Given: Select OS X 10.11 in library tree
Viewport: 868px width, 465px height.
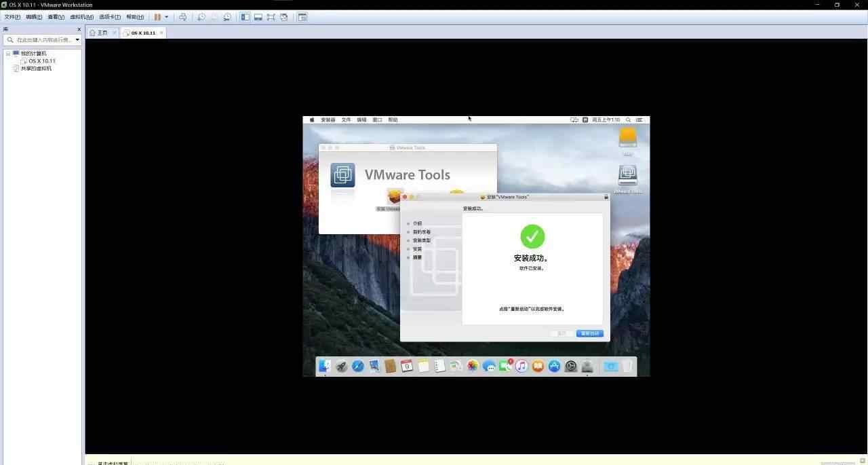Looking at the screenshot, I should [42, 61].
